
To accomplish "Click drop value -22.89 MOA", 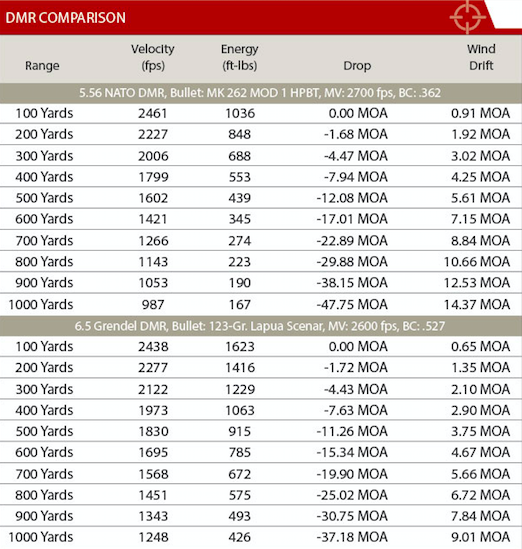I will pyautogui.click(x=352, y=241).
